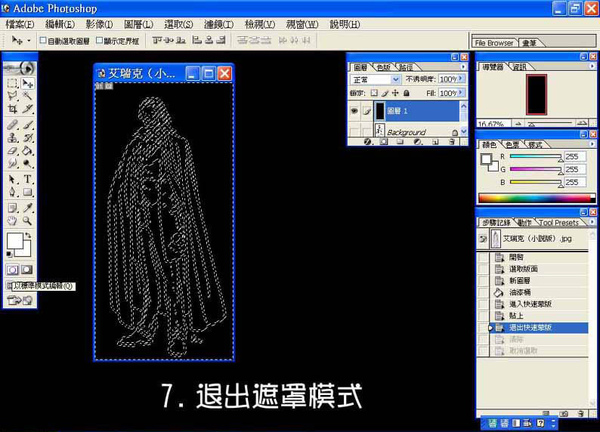This screenshot has width=600, height=432.
Task: Select the Magic Wand tool
Action: pos(27,96)
